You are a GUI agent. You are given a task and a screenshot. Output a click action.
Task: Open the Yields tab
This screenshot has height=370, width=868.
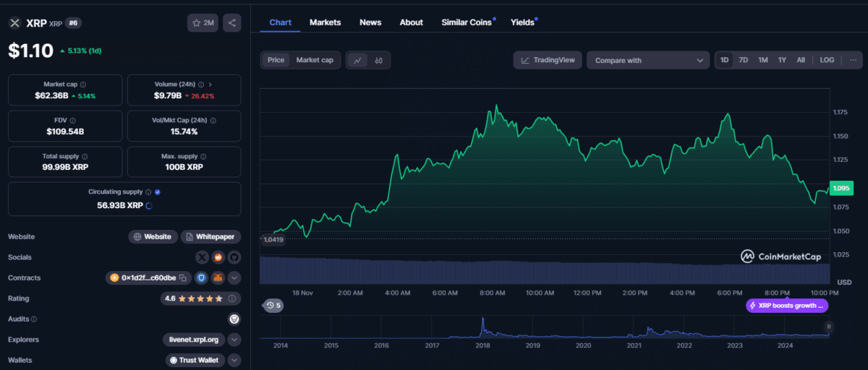tap(522, 22)
